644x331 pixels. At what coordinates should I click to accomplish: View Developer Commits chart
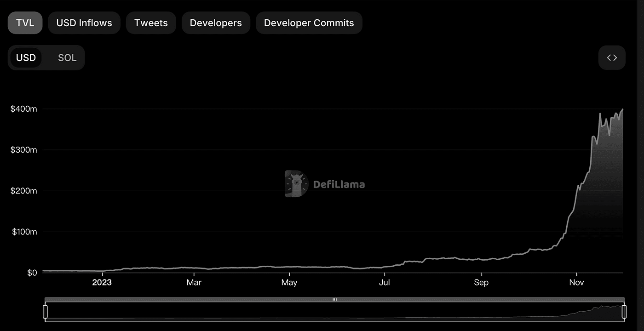pyautogui.click(x=309, y=23)
